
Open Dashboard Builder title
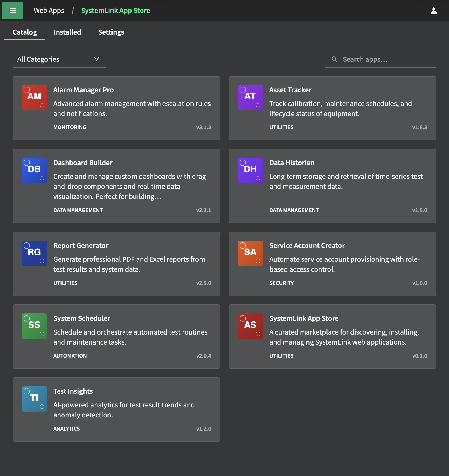83,163
